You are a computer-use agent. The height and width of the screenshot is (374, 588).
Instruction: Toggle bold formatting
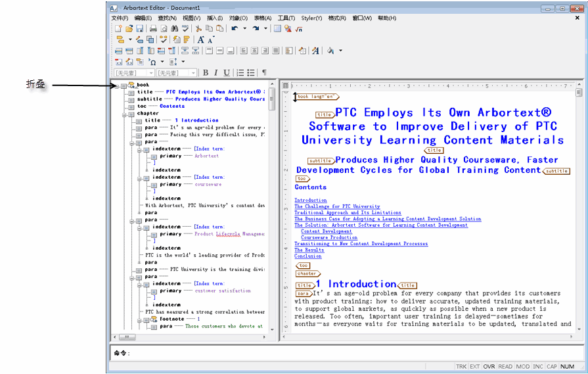[206, 73]
